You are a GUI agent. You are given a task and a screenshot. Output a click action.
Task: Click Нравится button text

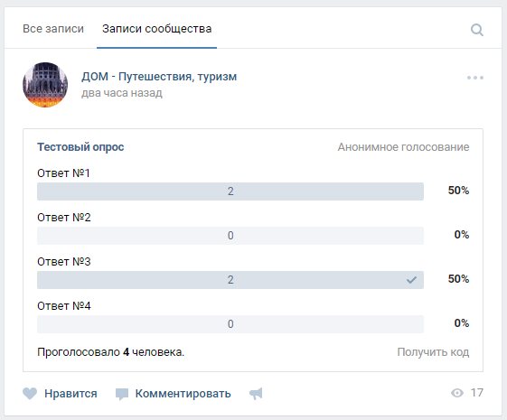click(70, 394)
